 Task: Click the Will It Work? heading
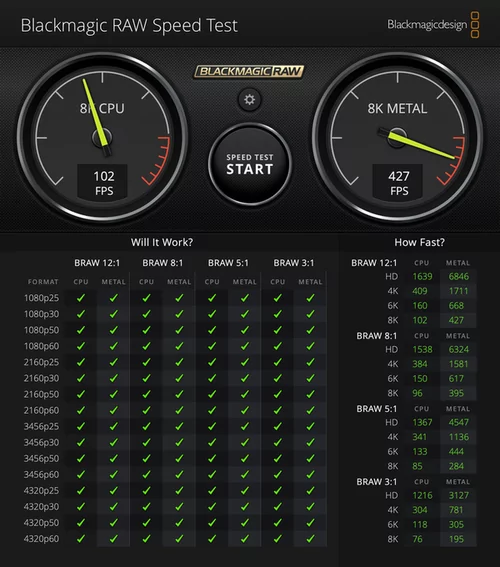click(x=162, y=242)
